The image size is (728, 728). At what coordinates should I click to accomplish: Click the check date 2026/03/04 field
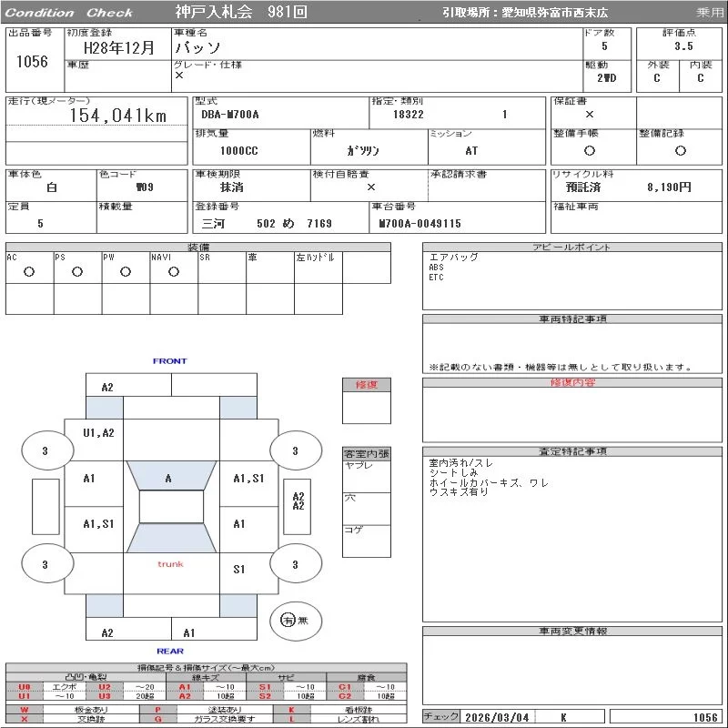pos(497,717)
